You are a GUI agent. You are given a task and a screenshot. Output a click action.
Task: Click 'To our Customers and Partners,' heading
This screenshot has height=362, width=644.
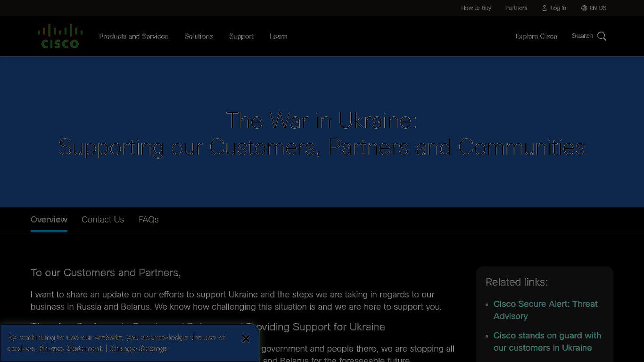tap(106, 273)
